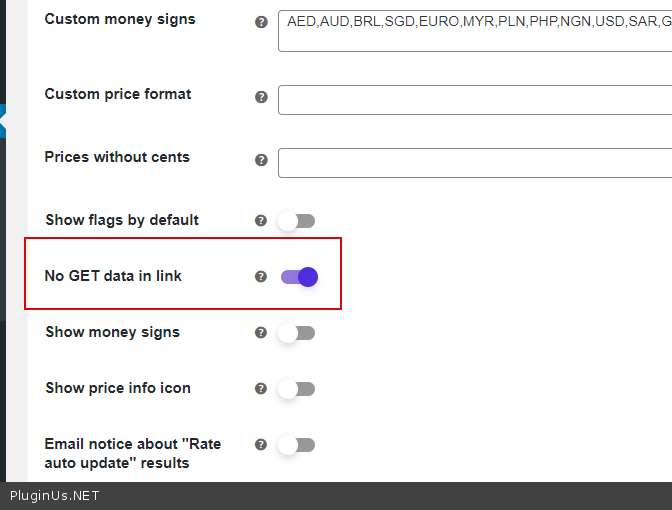Focus the Custom price format input

click(475, 100)
